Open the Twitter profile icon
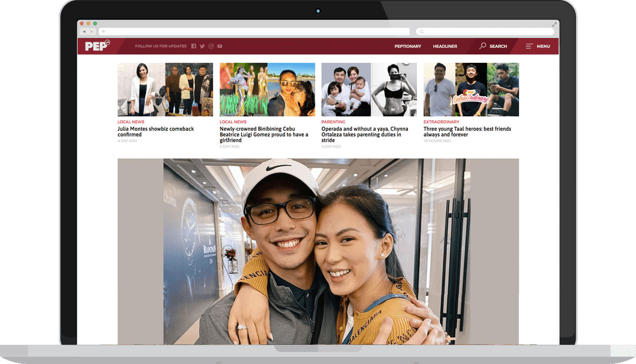The height and width of the screenshot is (364, 636). [202, 46]
